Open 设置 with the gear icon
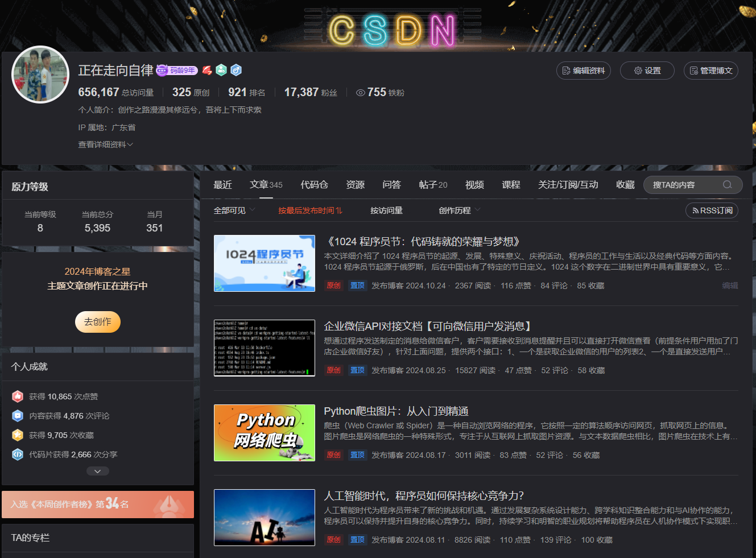 click(647, 71)
